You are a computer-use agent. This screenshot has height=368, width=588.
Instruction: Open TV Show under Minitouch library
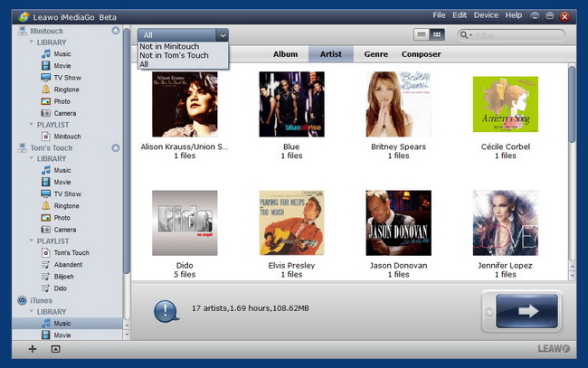[x=62, y=78]
